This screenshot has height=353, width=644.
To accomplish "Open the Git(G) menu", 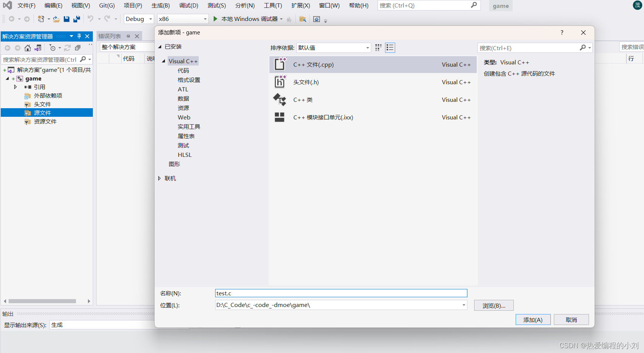I will point(107,6).
